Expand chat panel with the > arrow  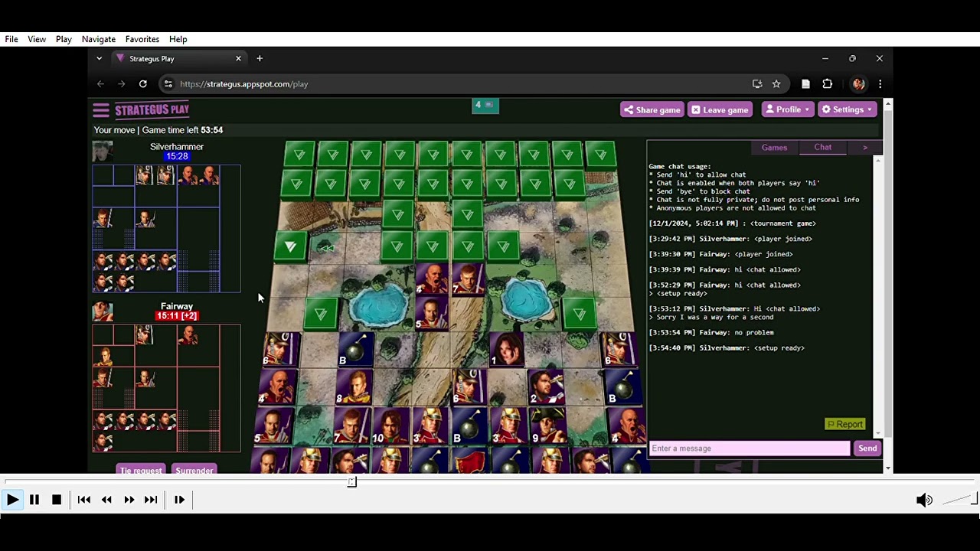coord(865,148)
